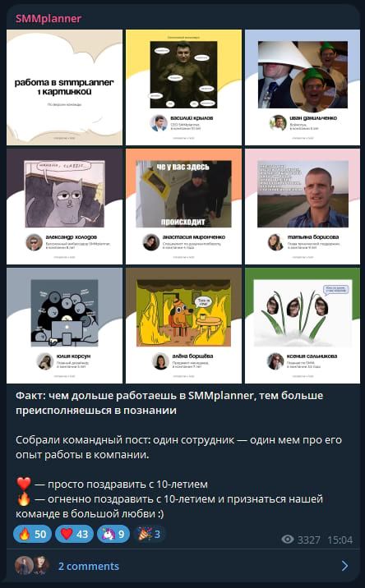Viewport: 365px width, 588px height.
Task: Open Алёна Боршёва's burning room dog meme
Action: pyautogui.click(x=183, y=325)
